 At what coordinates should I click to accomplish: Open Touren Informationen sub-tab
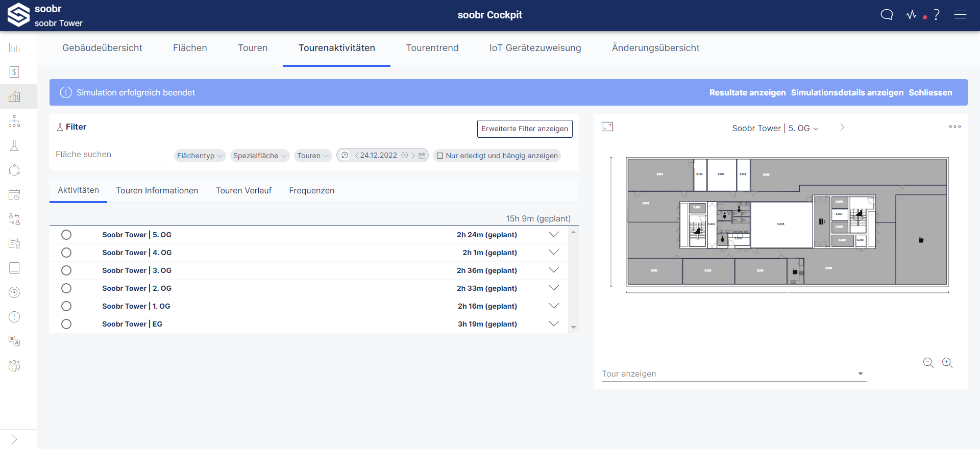(x=157, y=190)
